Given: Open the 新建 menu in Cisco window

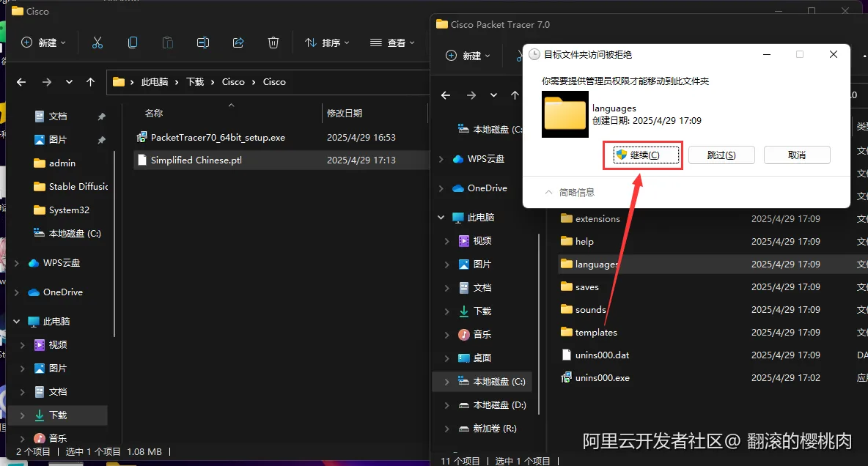Looking at the screenshot, I should (43, 42).
